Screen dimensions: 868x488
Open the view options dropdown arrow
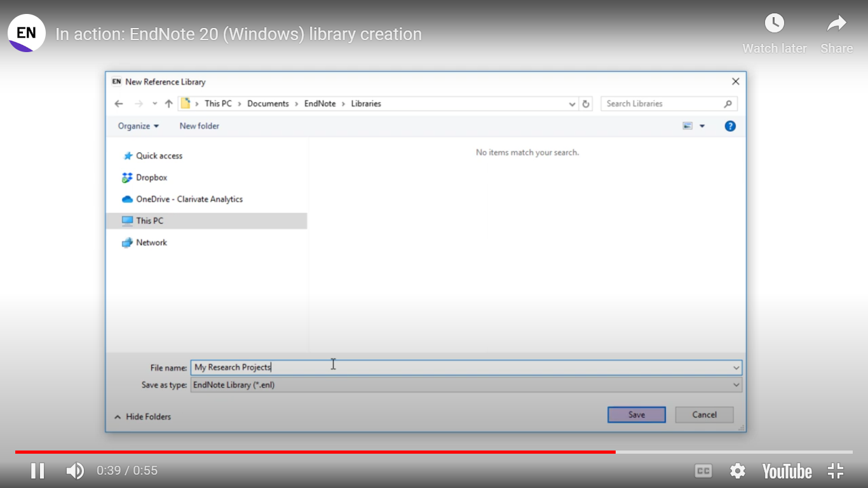click(702, 126)
